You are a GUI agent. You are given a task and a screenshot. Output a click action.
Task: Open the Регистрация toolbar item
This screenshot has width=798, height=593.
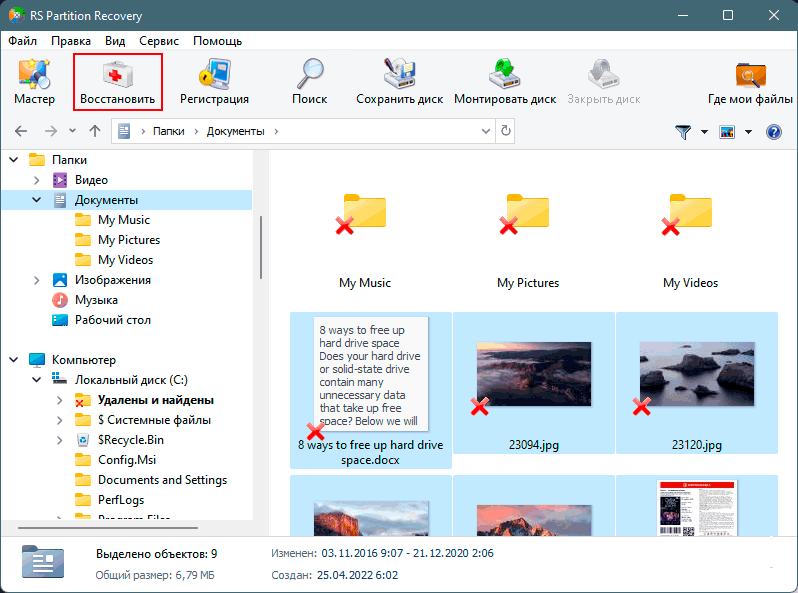click(x=214, y=81)
